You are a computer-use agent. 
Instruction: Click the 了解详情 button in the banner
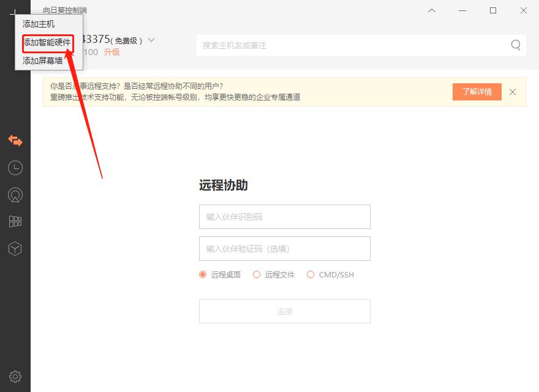pyautogui.click(x=477, y=91)
